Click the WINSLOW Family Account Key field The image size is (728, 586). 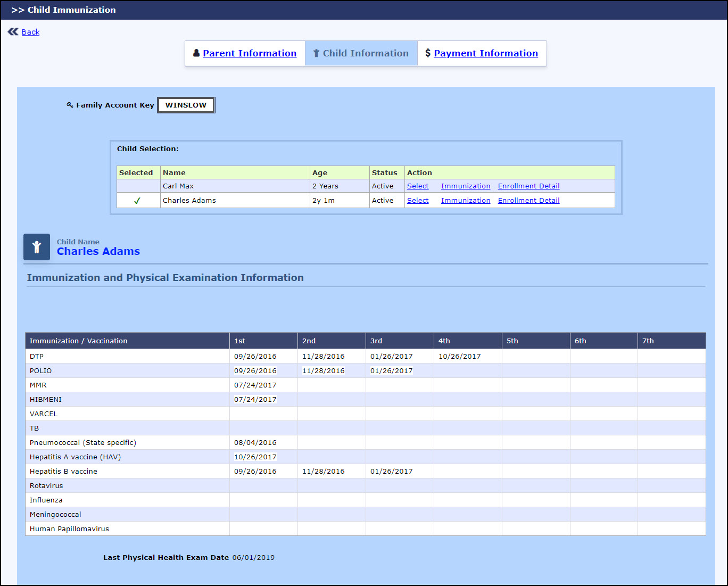pos(186,105)
